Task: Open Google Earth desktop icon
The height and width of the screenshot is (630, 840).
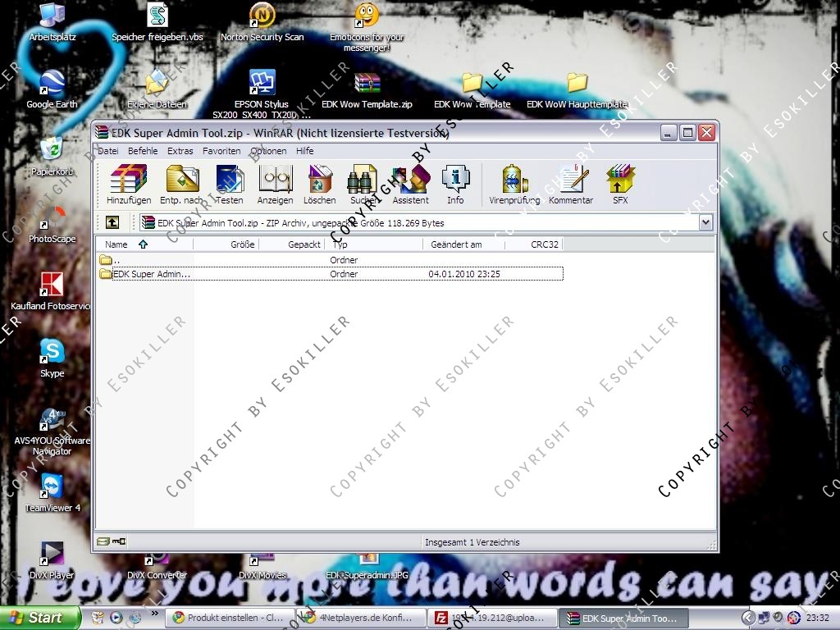Action: (x=52, y=89)
